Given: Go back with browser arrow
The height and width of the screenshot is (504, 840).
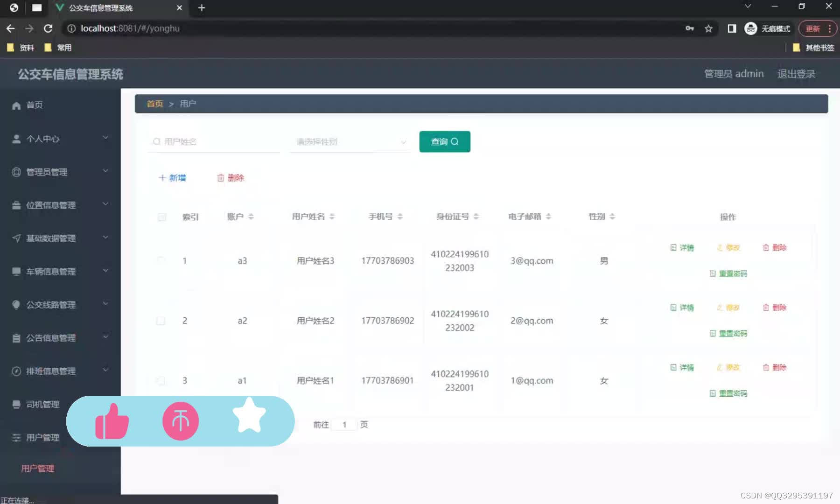Looking at the screenshot, I should [10, 28].
